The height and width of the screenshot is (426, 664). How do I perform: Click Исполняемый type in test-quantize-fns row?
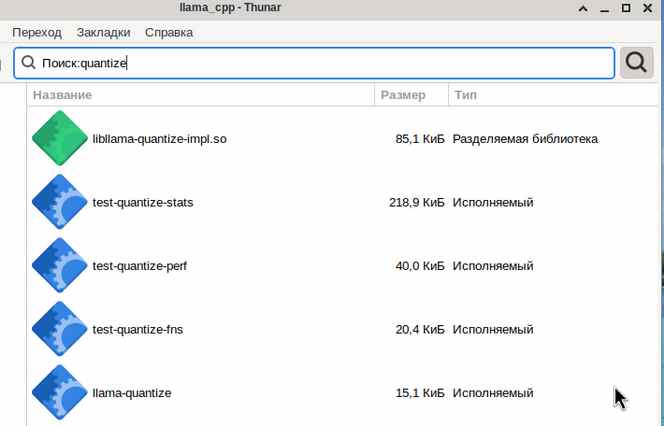click(x=493, y=329)
